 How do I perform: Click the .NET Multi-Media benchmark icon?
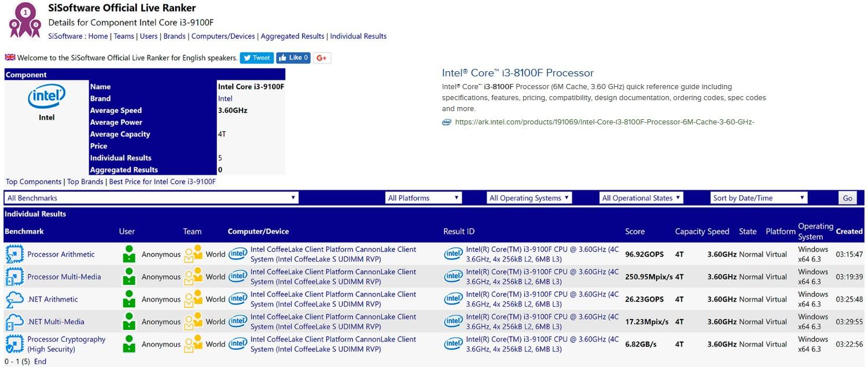[x=14, y=322]
